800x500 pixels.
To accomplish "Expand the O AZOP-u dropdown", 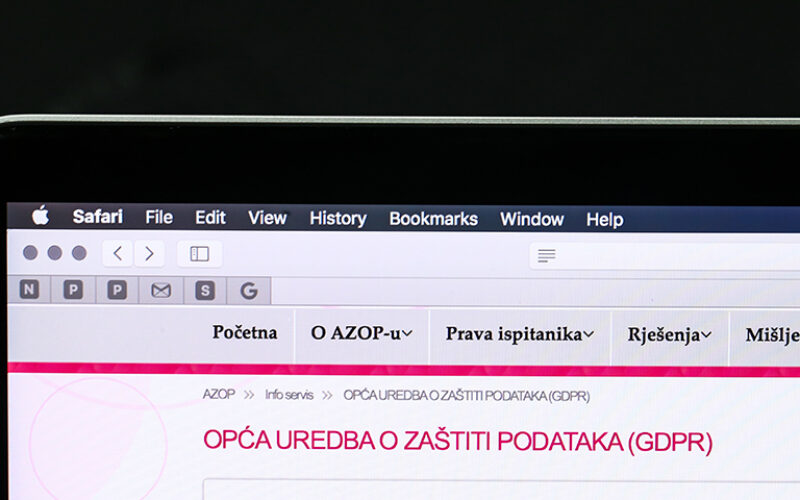I will click(361, 334).
